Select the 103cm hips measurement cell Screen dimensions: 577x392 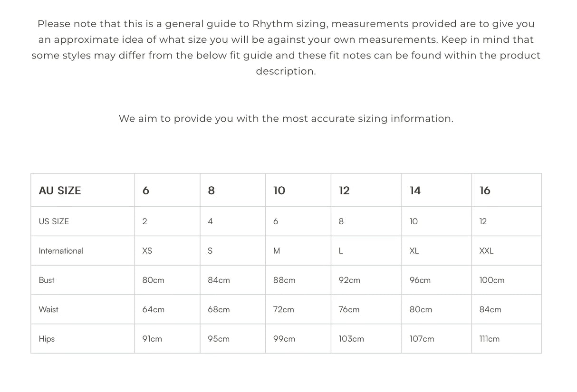(351, 339)
